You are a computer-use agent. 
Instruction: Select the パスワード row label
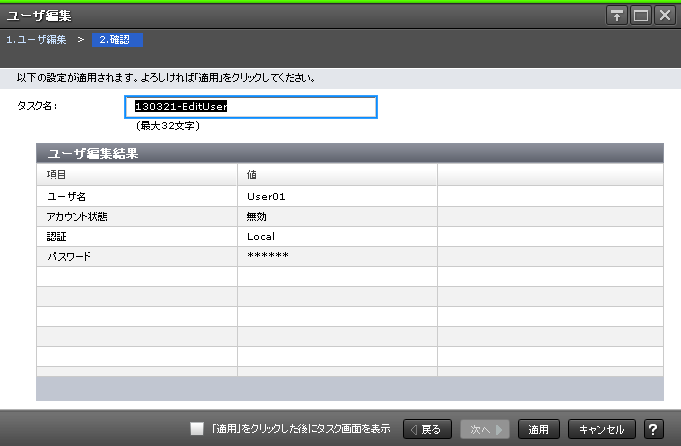tap(69, 256)
